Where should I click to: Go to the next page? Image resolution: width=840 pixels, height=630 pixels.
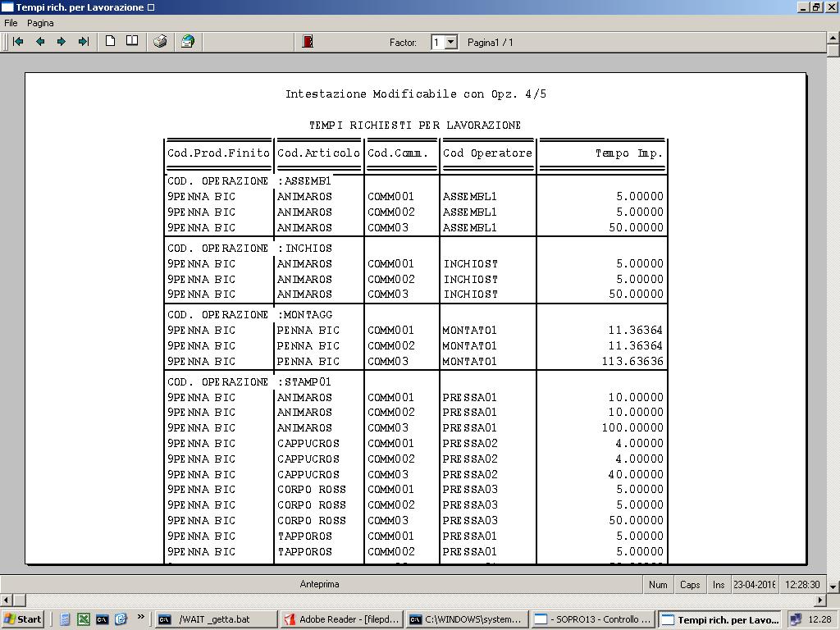click(62, 42)
